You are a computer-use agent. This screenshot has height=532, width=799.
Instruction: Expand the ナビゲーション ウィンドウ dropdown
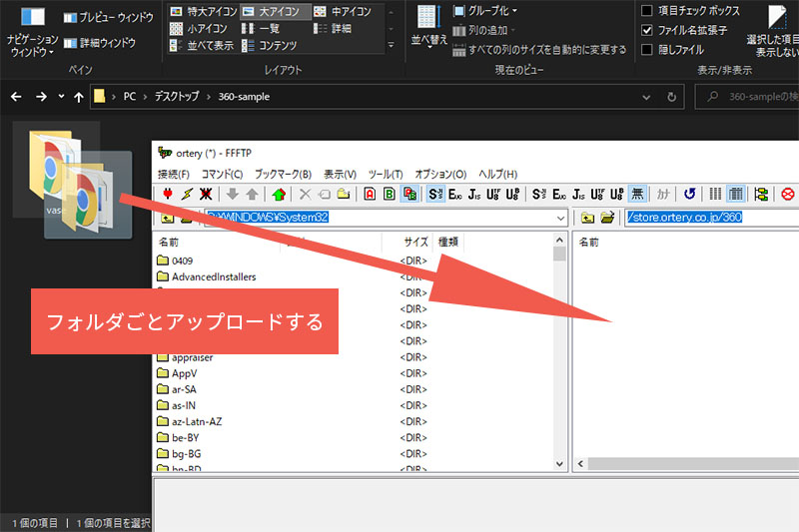(x=31, y=46)
